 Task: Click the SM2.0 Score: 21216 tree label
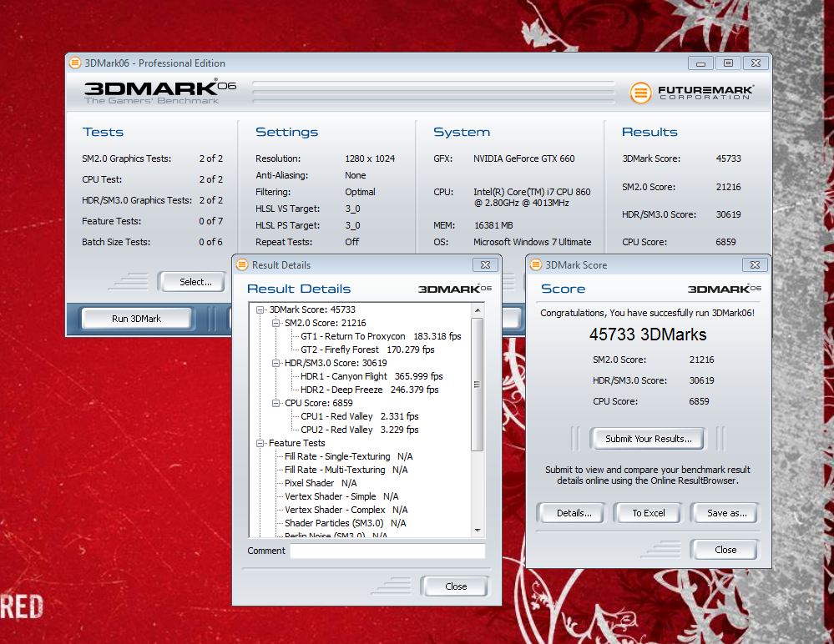(325, 323)
